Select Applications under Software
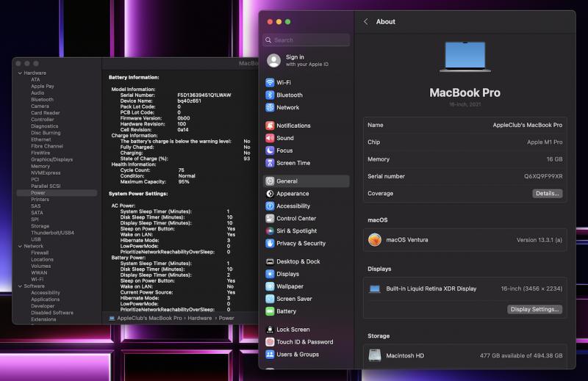 click(45, 300)
